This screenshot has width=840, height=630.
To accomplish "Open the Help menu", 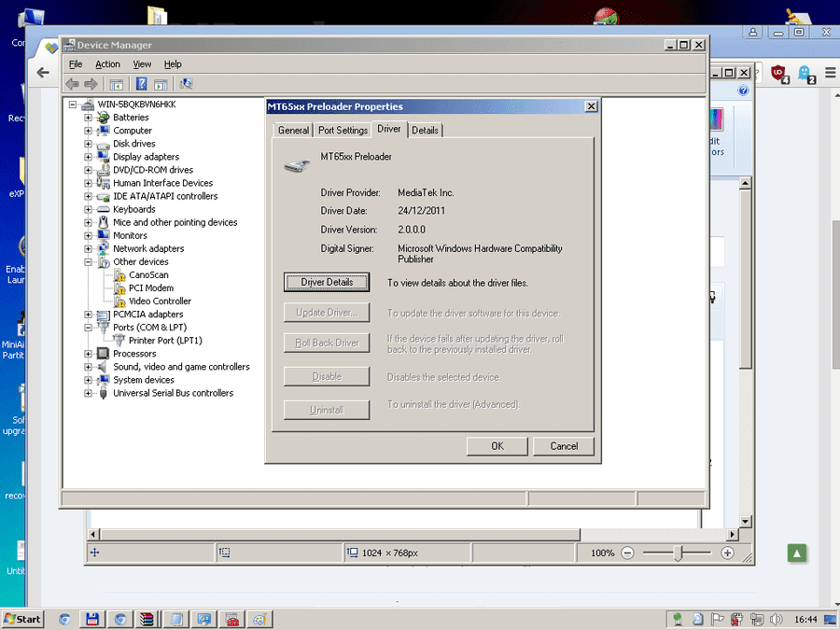I will click(x=173, y=64).
